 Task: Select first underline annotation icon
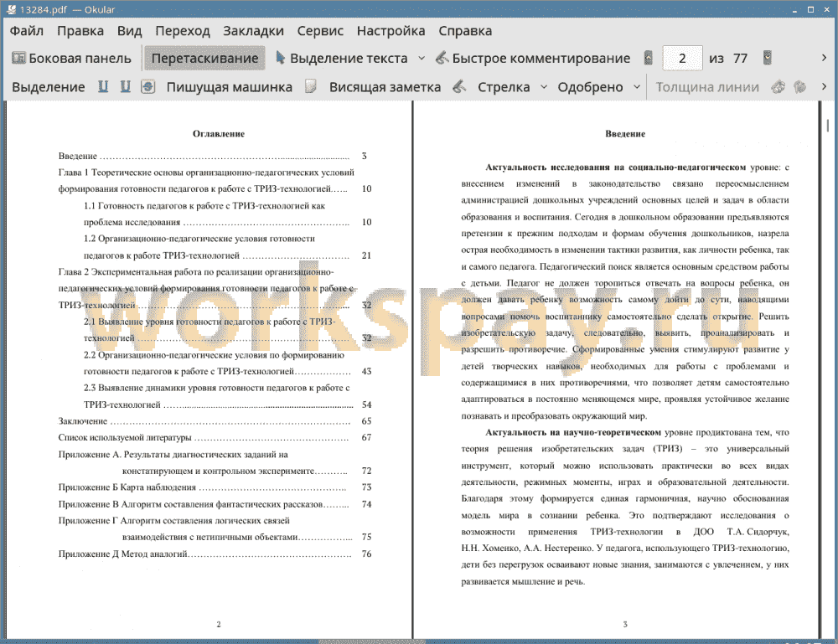click(103, 86)
